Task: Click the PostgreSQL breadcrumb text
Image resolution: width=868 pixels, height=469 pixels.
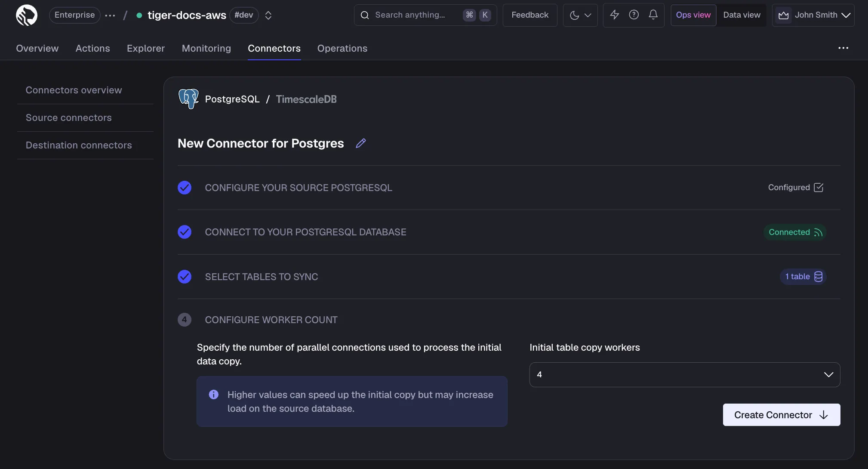Action: (232, 99)
